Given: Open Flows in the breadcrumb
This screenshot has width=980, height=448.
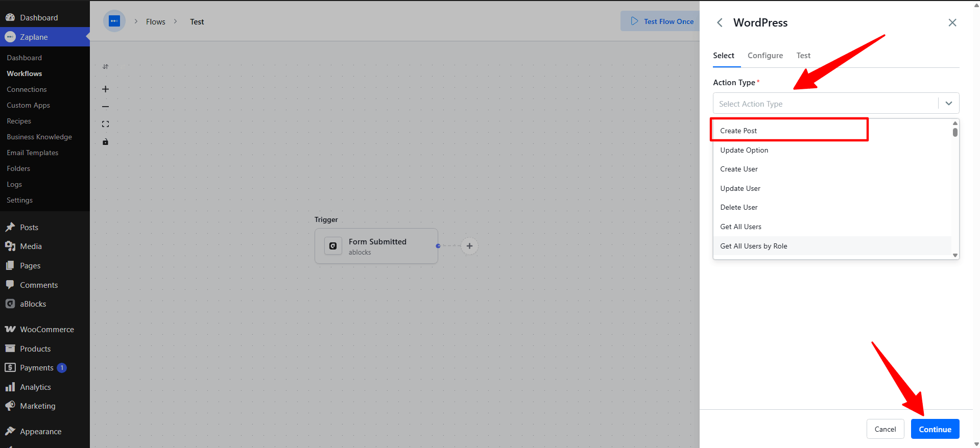Looking at the screenshot, I should [x=156, y=21].
